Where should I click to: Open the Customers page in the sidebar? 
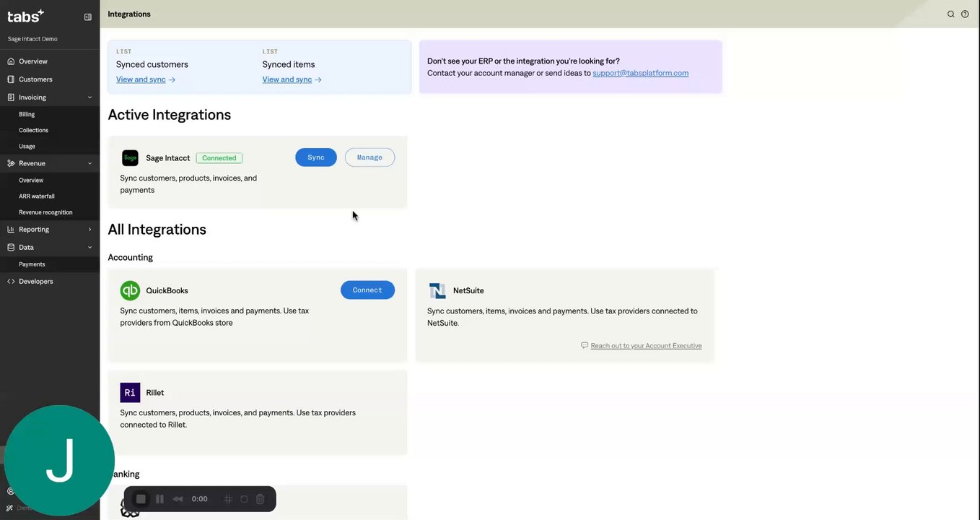pyautogui.click(x=35, y=79)
